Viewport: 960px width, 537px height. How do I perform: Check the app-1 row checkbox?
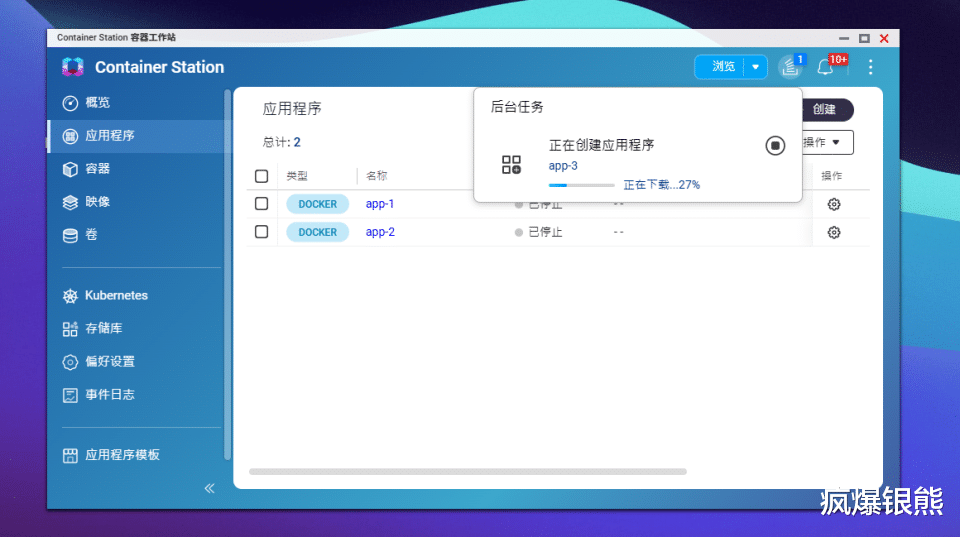[x=261, y=204]
